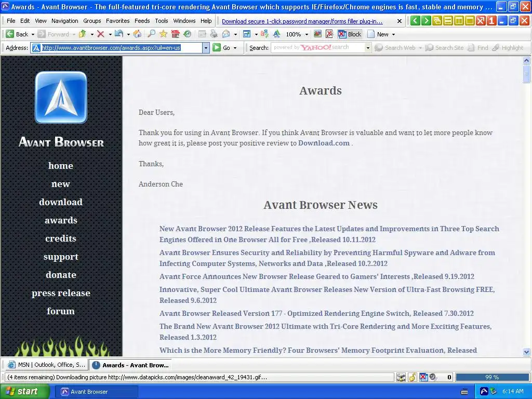
Task: Click the full screen window icon
Action: coord(247,34)
